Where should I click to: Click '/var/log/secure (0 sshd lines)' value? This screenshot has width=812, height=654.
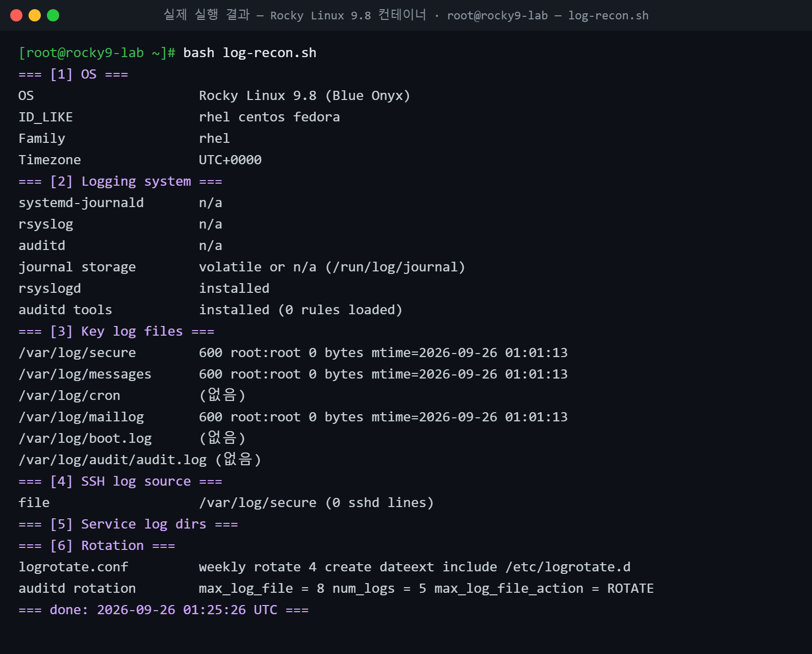pos(316,503)
